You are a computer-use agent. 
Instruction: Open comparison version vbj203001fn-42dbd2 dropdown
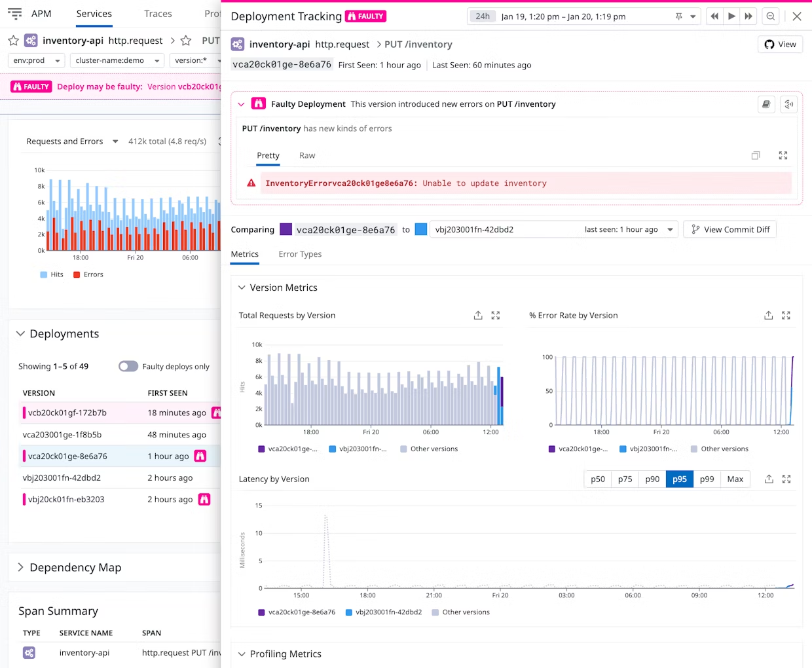(x=554, y=229)
